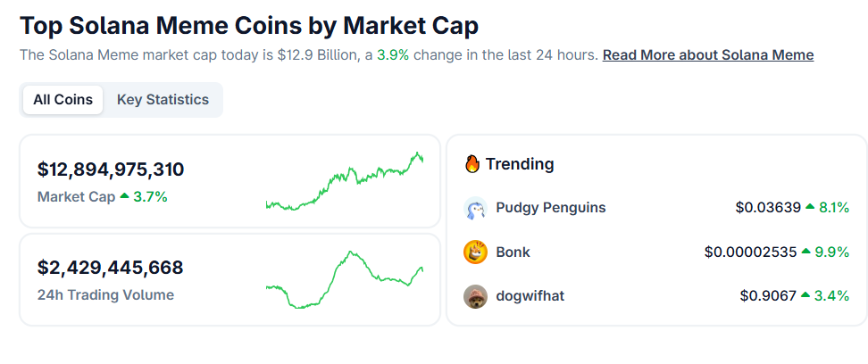The height and width of the screenshot is (364, 868).
Task: Click the Market Cap sparkline chart
Action: point(345,182)
